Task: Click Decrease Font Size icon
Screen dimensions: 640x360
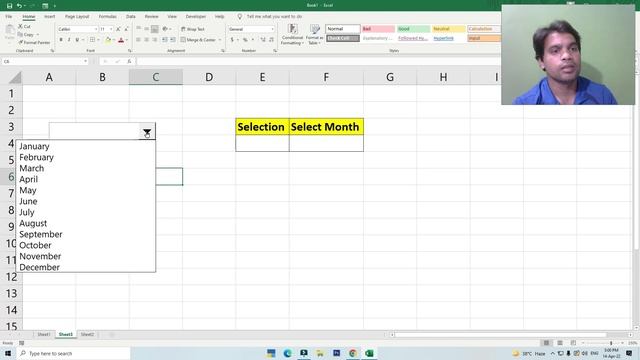Action: [x=126, y=29]
